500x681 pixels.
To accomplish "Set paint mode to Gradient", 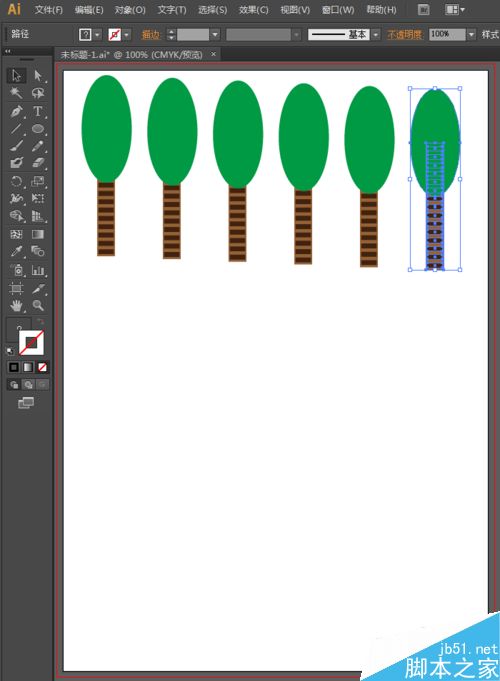I will pos(28,367).
